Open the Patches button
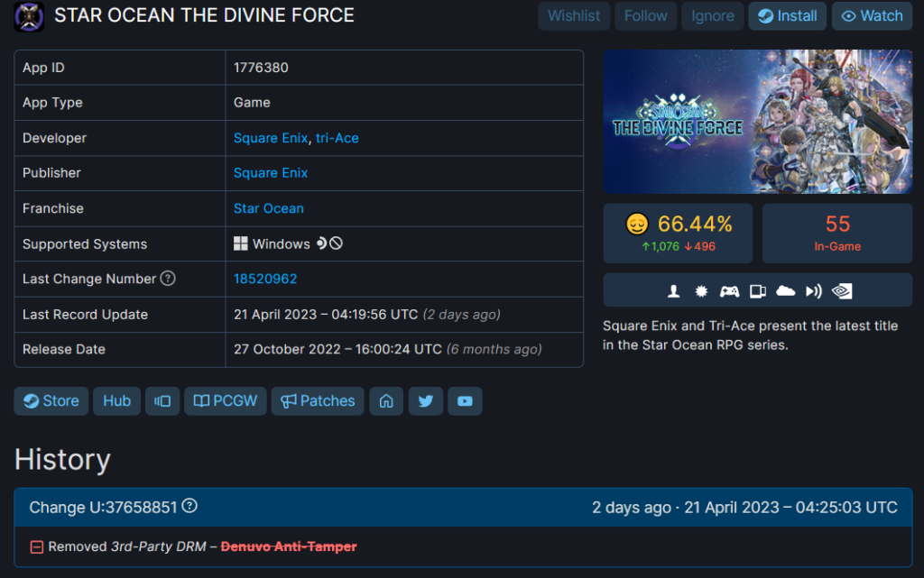 pos(318,401)
